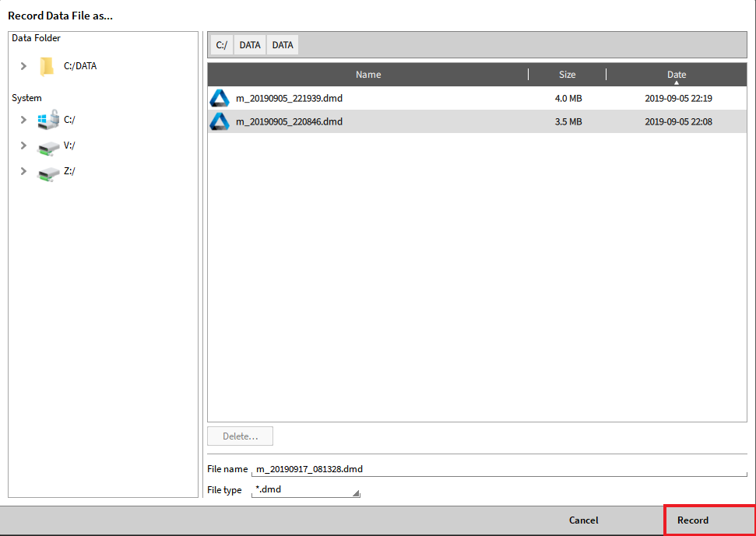756x536 pixels.
Task: Click the C:/DATA yellow folder icon
Action: point(47,66)
